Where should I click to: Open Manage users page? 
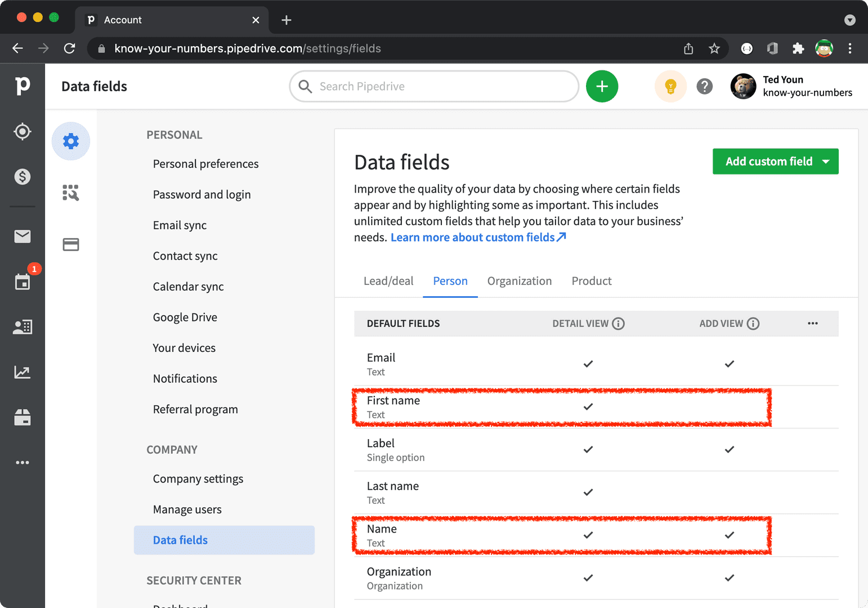pos(187,509)
